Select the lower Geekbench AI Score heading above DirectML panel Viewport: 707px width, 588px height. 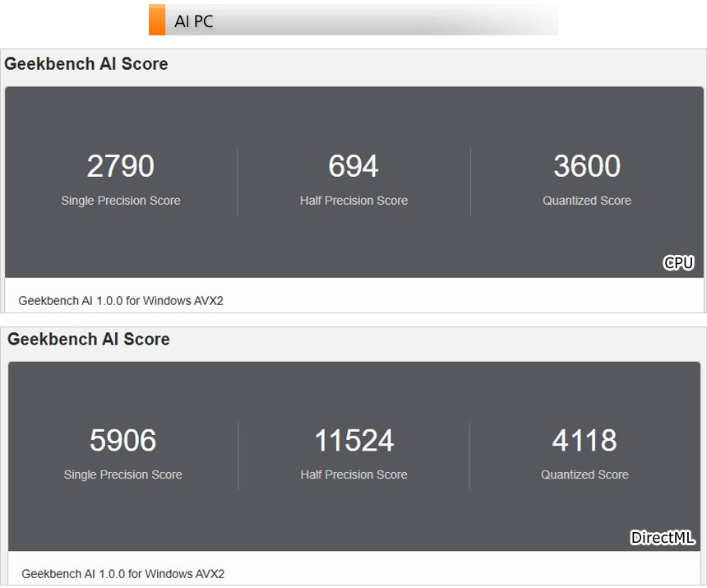coord(89,339)
